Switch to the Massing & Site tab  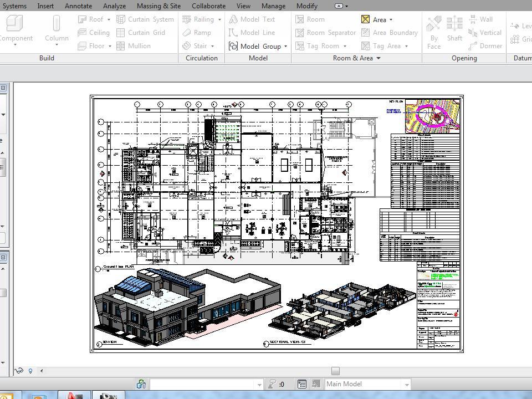tap(158, 6)
